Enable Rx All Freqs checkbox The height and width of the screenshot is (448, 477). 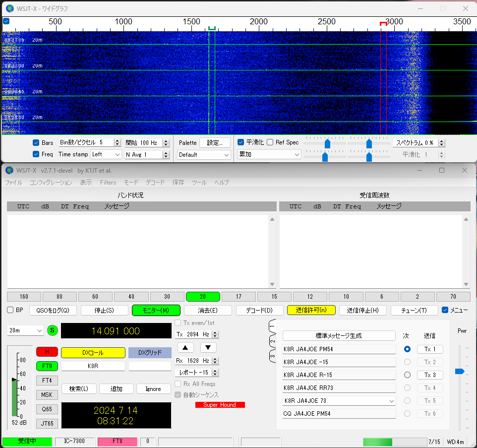[178, 384]
